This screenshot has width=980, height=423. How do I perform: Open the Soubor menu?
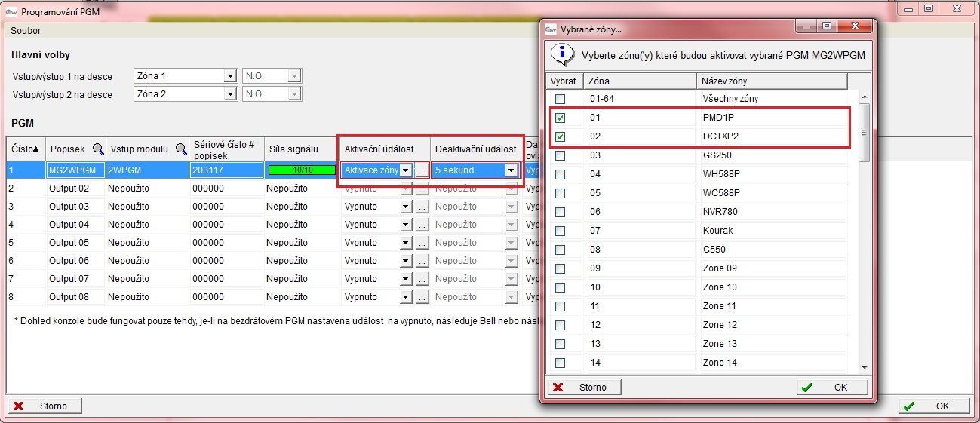(26, 31)
